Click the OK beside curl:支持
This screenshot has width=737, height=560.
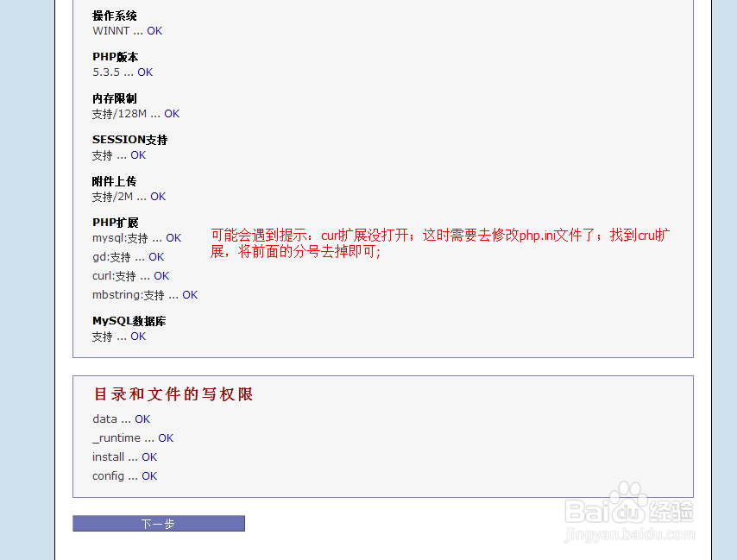[x=161, y=275]
